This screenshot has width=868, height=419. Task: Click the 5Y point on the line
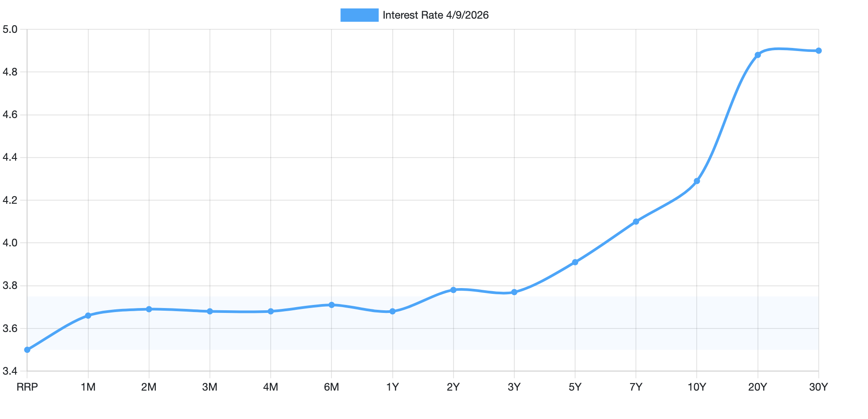[575, 262]
